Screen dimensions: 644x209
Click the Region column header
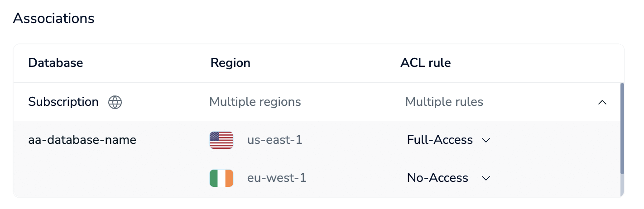[x=230, y=63]
